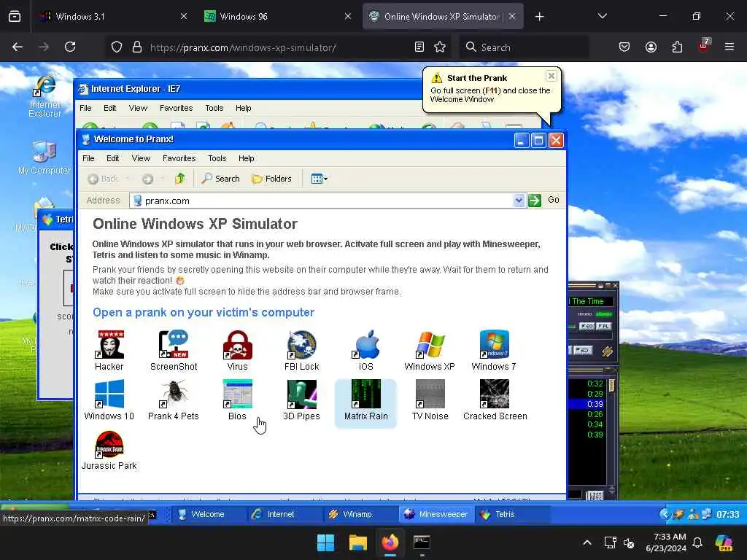The image size is (747, 560).
Task: Launch the Virus prank icon
Action: tap(237, 351)
